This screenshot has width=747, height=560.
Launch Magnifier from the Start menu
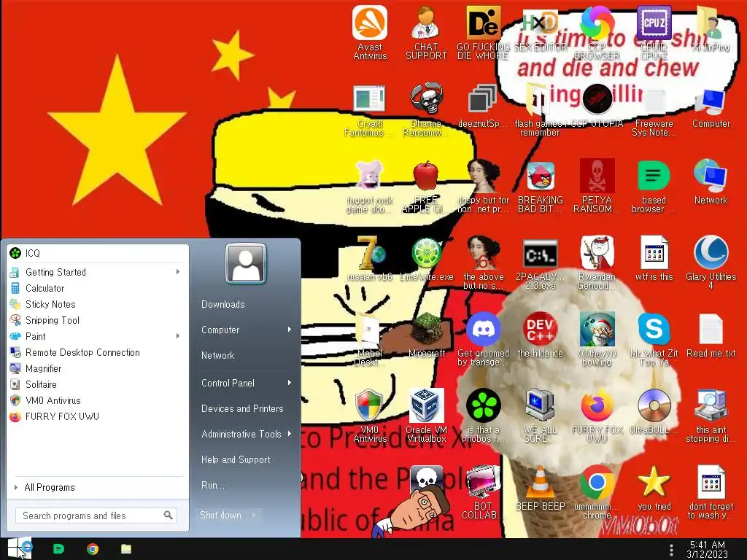[98, 368]
